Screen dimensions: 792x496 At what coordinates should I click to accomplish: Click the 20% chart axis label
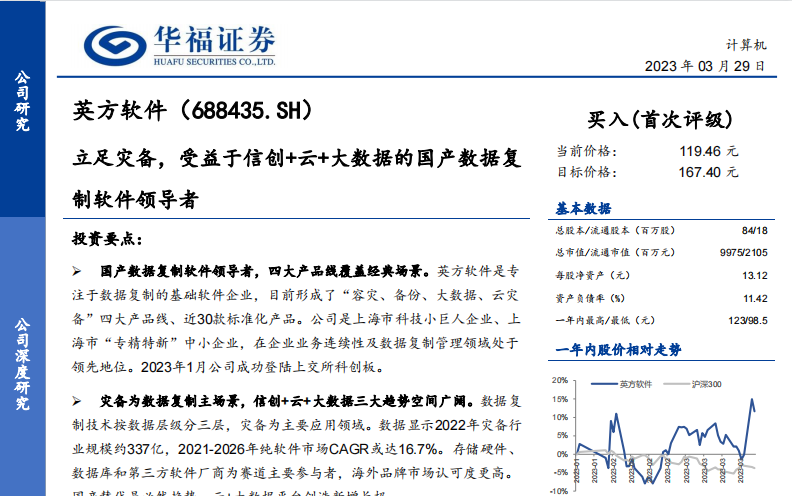(560, 380)
